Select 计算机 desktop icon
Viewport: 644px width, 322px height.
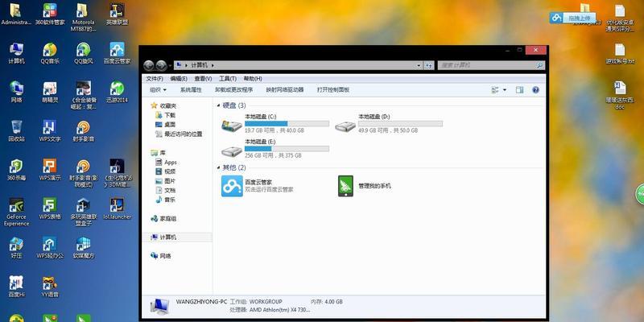point(16,53)
